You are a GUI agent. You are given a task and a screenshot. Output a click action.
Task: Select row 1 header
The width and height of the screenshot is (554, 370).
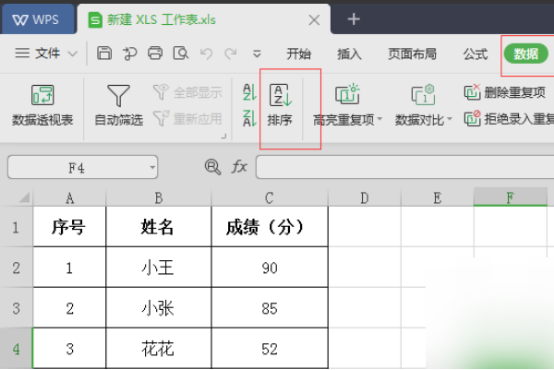click(16, 227)
